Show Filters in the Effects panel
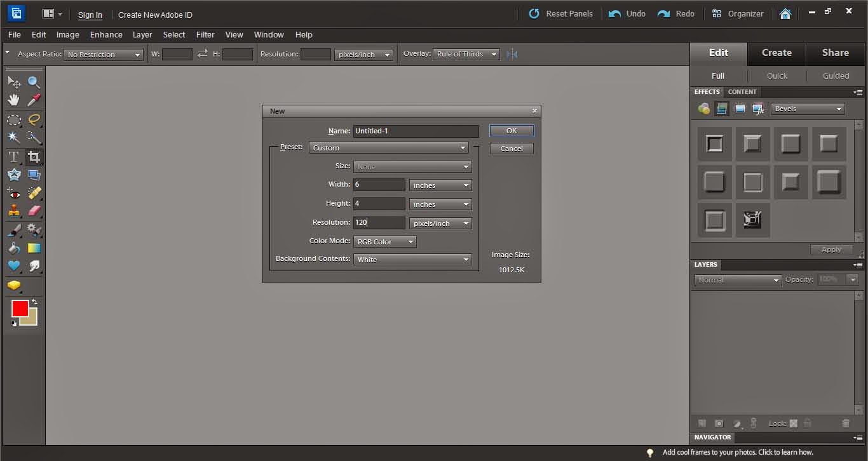The image size is (868, 461). 703,109
